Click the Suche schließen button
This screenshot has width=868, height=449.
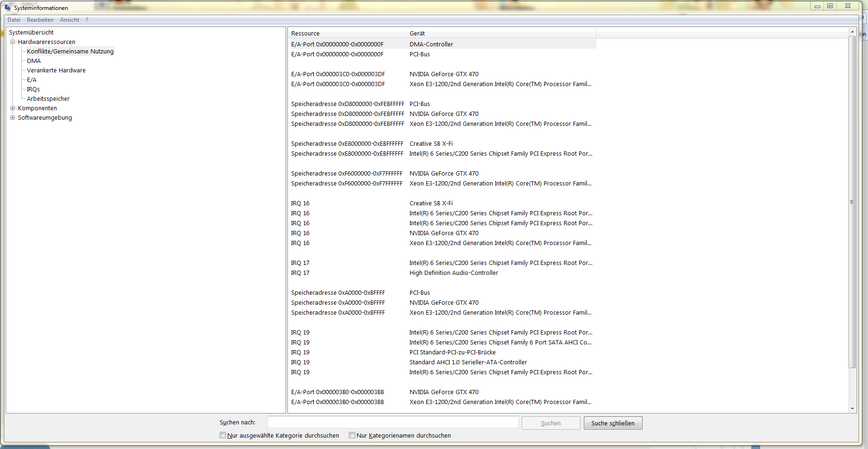(x=613, y=423)
